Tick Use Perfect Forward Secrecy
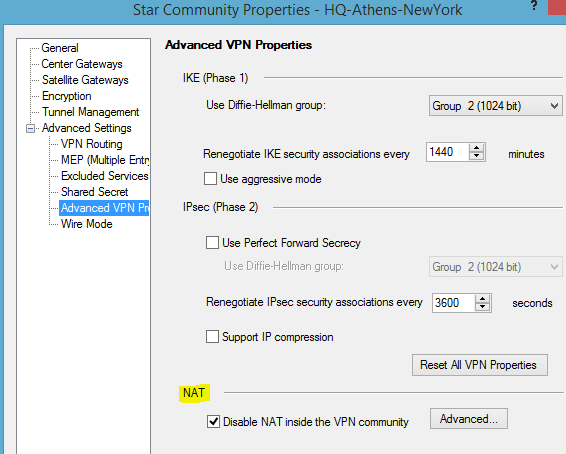The width and height of the screenshot is (566, 454). (x=212, y=243)
